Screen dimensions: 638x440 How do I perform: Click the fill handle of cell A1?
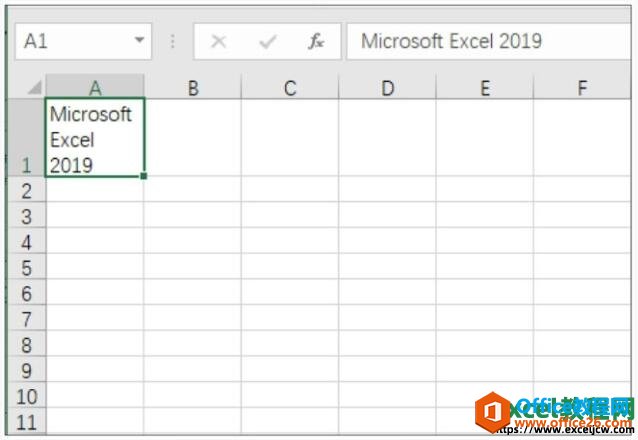tap(144, 176)
